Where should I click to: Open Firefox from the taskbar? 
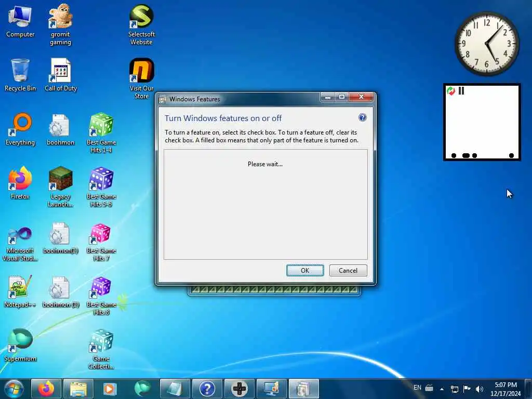46,389
